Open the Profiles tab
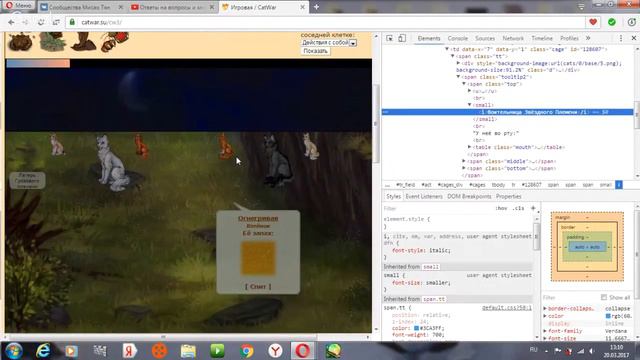Viewport: 640px width, 360px height. click(569, 38)
